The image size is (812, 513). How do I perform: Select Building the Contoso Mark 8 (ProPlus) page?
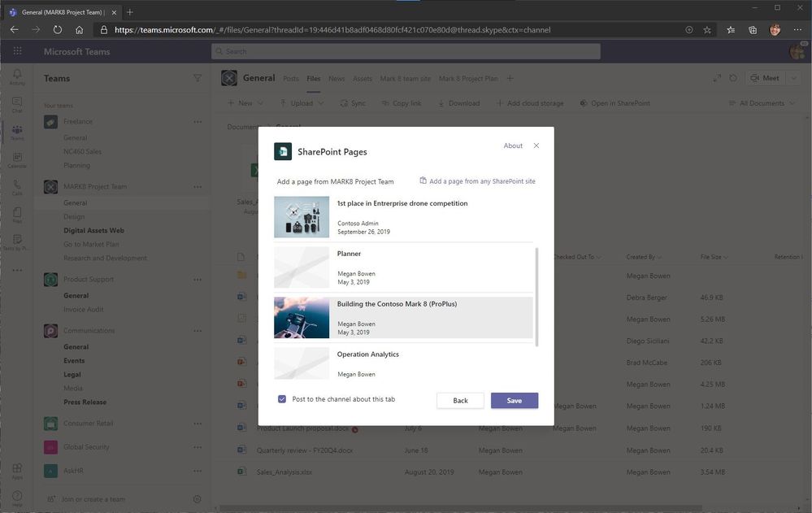point(403,317)
